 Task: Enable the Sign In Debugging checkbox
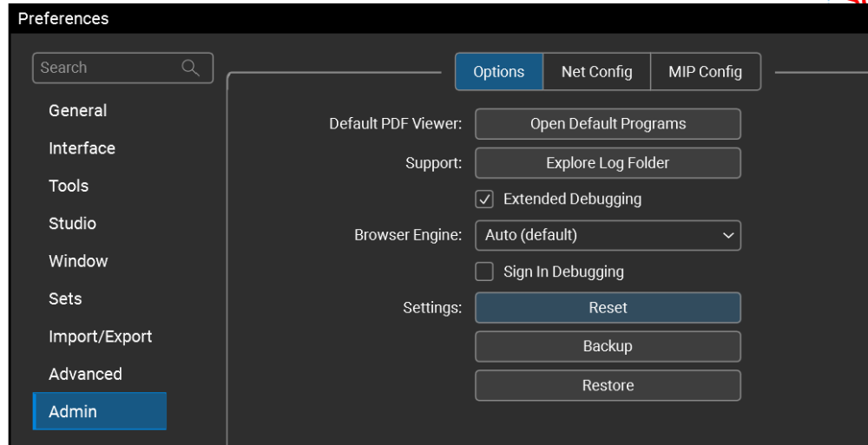pos(484,272)
